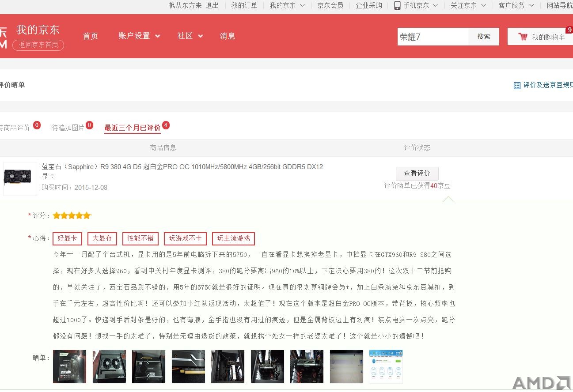Open the fifth 晒单 photo
Image resolution: width=573 pixels, height=392 pixels.
[228, 366]
